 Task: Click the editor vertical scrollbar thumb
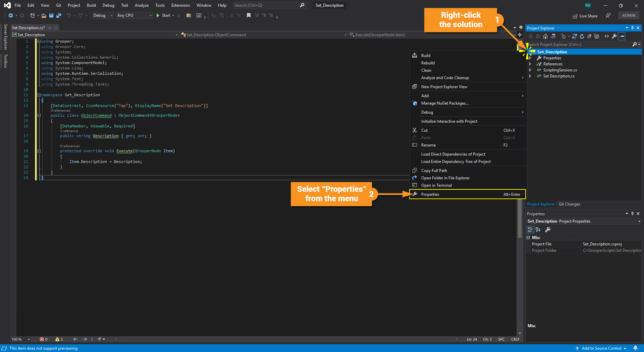coord(520,218)
